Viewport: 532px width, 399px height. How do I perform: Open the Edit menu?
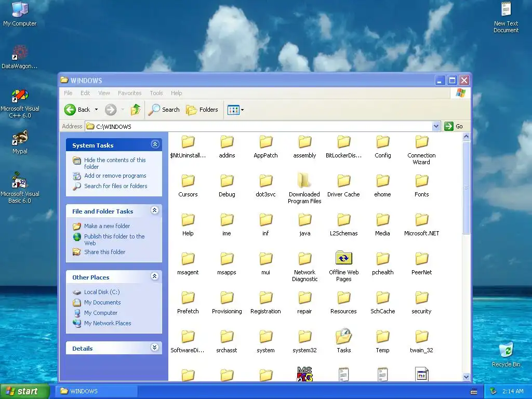[85, 93]
